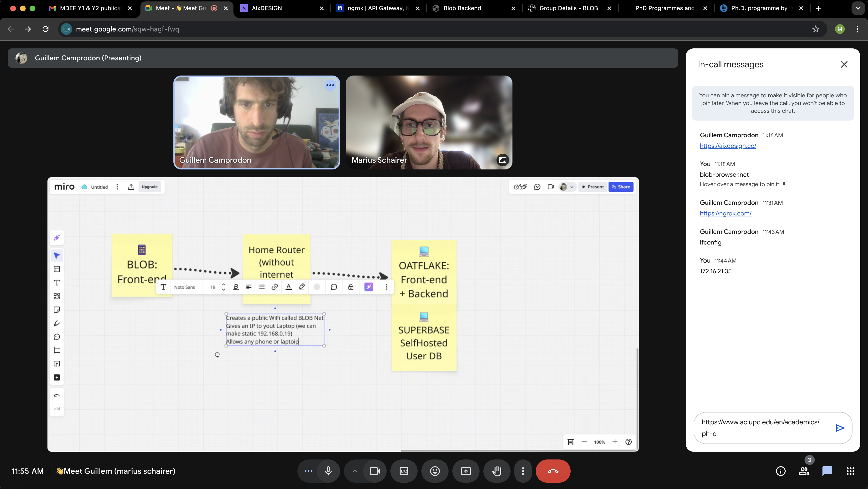Toggle camera in Meet controls
The image size is (868, 489).
[375, 471]
